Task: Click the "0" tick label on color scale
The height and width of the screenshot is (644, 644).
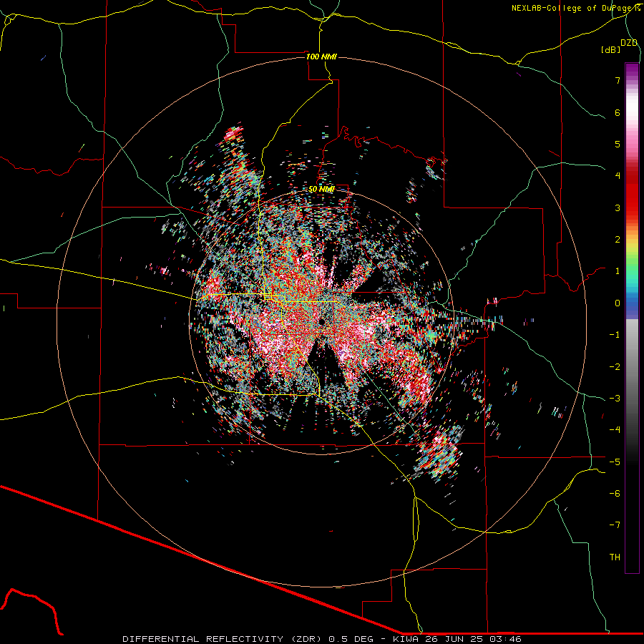Action: click(618, 303)
